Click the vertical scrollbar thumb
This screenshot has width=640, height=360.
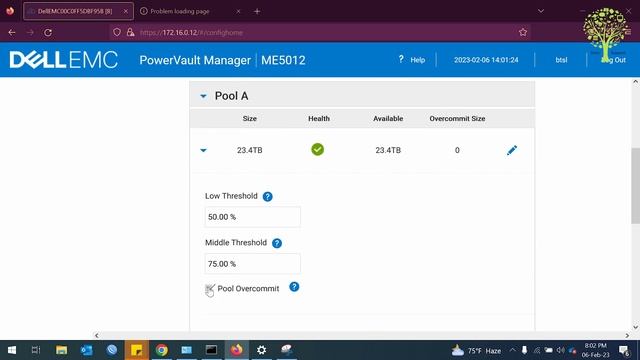click(x=635, y=186)
